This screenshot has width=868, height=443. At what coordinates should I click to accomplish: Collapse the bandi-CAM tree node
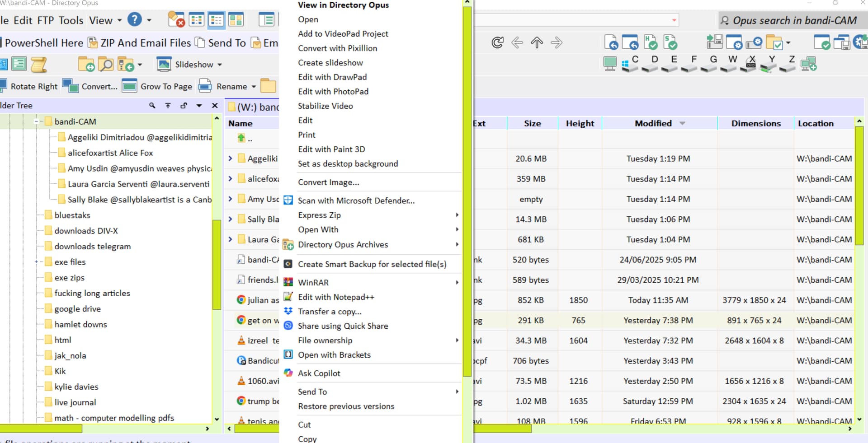(36, 121)
